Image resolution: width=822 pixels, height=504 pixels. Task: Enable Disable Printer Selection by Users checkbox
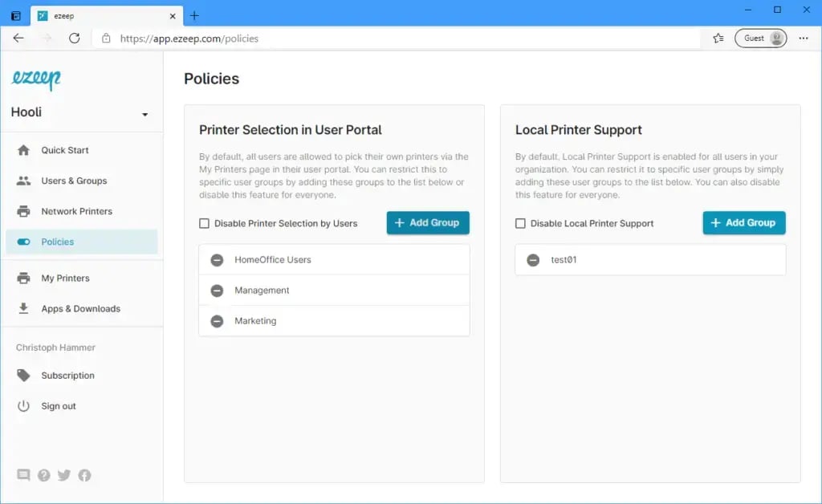(x=205, y=224)
